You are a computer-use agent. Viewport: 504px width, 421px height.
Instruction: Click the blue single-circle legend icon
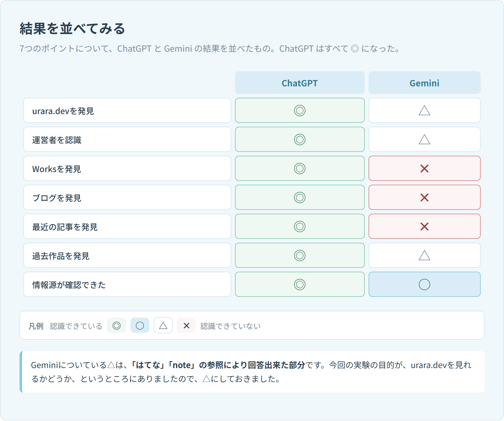(x=140, y=326)
